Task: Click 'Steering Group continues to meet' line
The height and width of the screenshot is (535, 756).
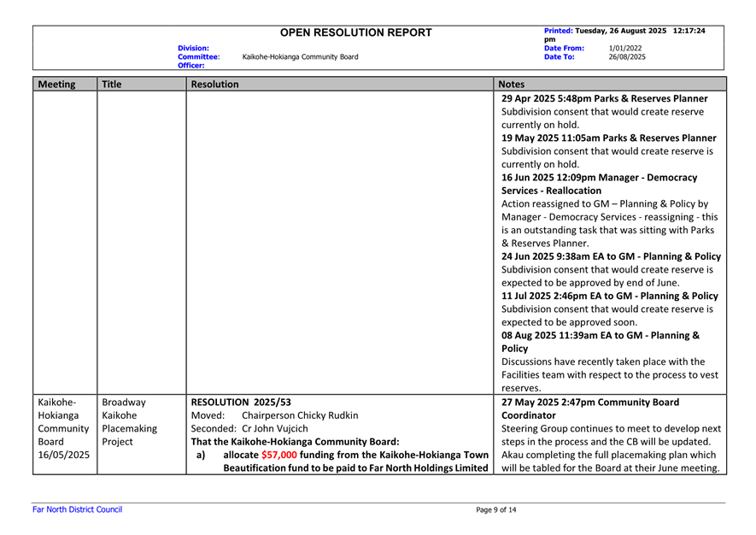Action: tap(611, 428)
